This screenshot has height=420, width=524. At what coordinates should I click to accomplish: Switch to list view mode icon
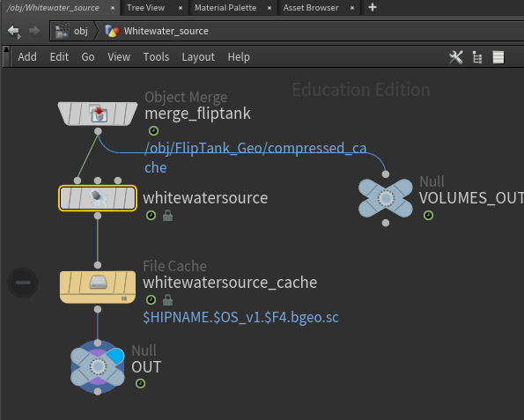498,57
